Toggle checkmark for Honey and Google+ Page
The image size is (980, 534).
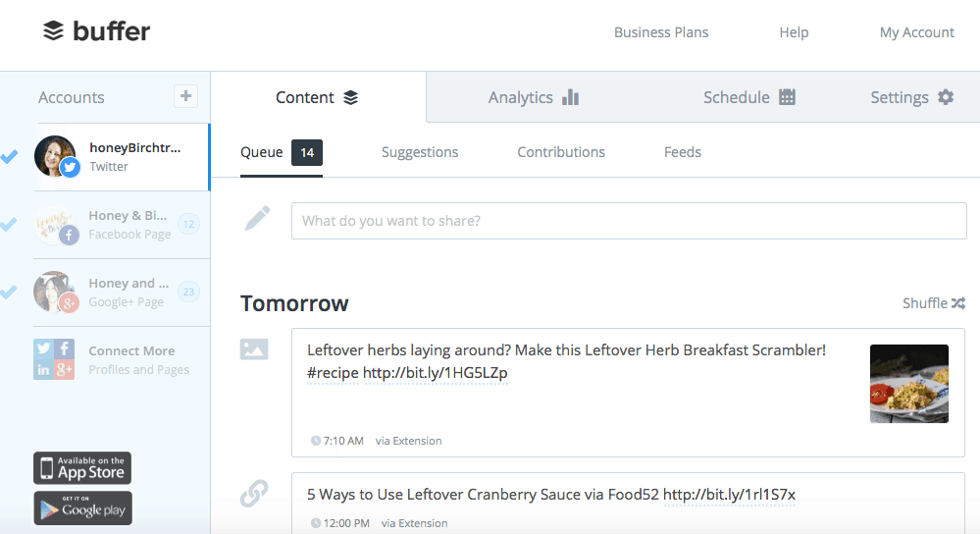click(9, 292)
